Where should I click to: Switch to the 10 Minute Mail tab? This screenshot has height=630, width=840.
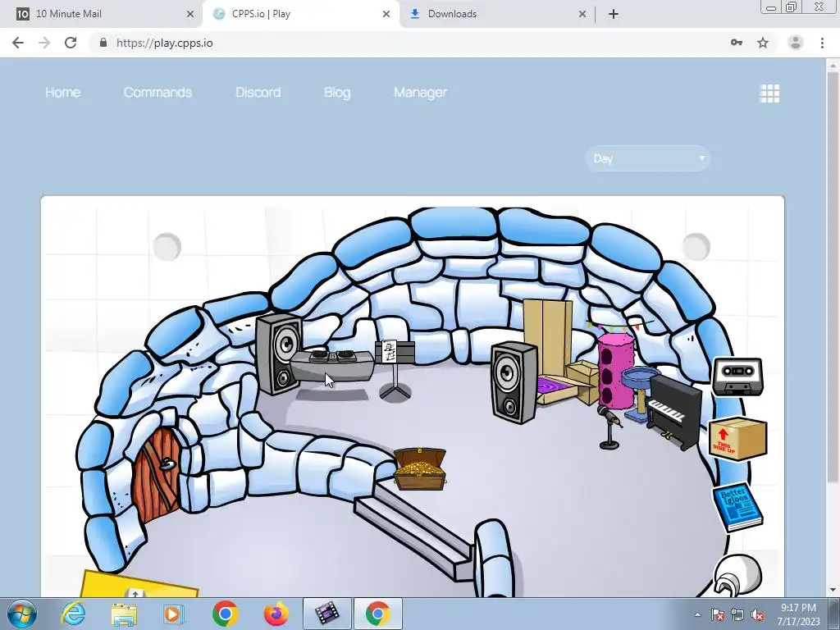pos(102,14)
